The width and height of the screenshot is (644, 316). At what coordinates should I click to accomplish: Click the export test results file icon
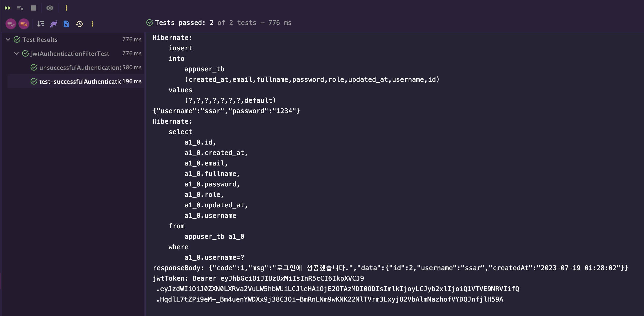click(66, 24)
